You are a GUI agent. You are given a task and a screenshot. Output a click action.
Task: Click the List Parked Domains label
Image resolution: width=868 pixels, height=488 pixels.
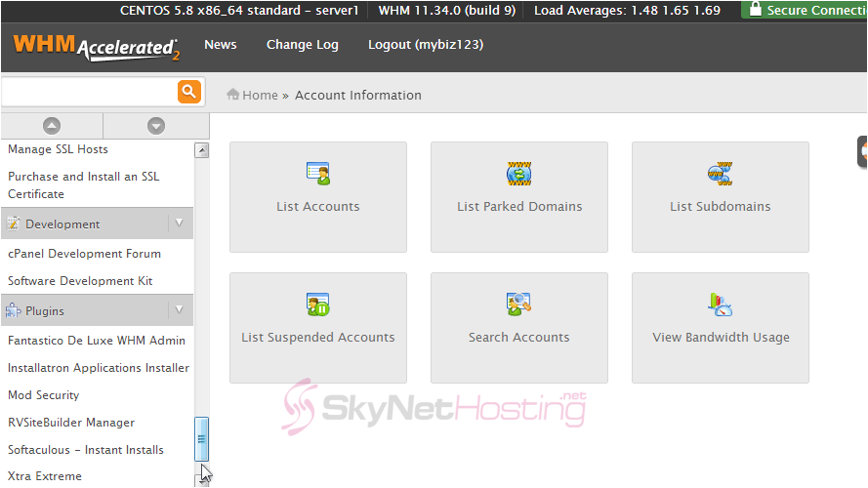tap(519, 206)
